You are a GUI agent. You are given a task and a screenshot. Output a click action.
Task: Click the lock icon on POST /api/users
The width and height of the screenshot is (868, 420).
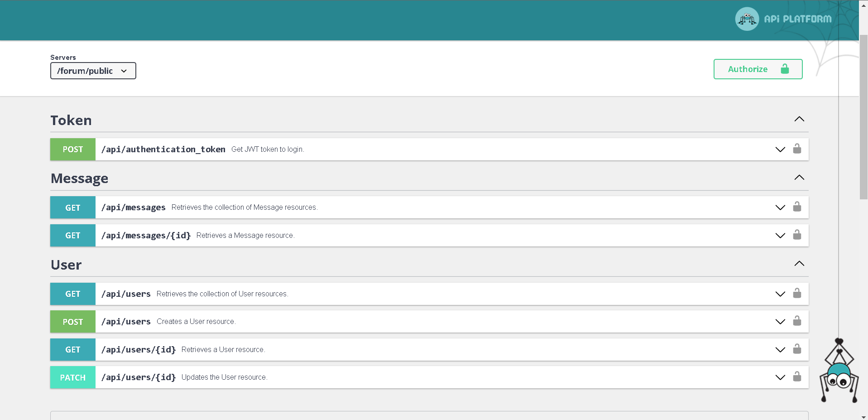click(797, 321)
